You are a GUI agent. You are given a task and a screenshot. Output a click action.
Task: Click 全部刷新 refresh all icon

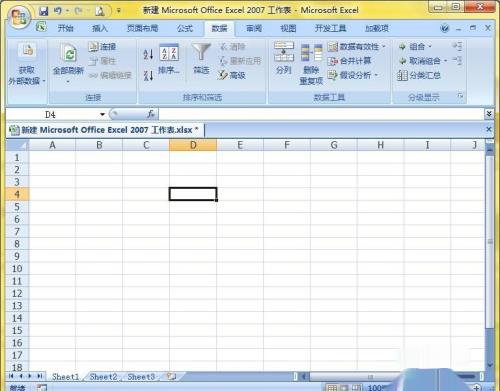(69, 54)
